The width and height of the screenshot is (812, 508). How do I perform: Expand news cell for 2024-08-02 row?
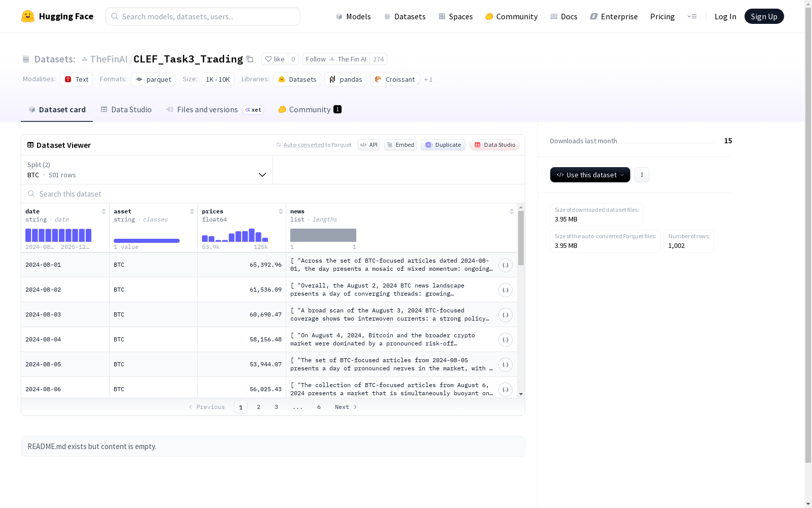(505, 290)
